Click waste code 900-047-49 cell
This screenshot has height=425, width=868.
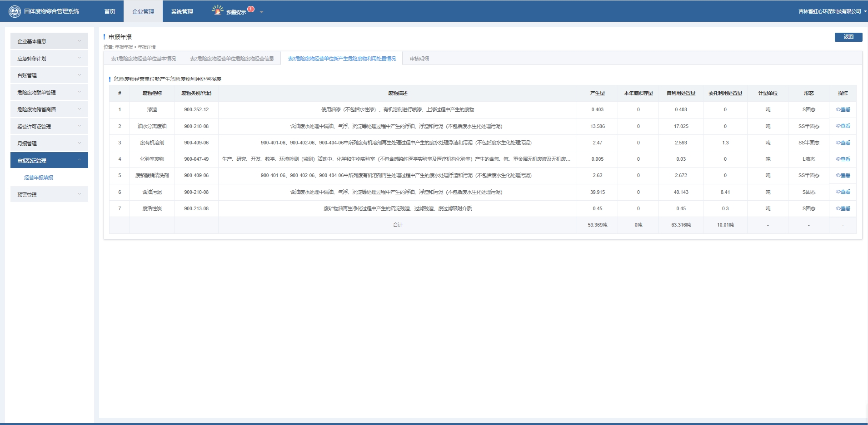pos(196,159)
